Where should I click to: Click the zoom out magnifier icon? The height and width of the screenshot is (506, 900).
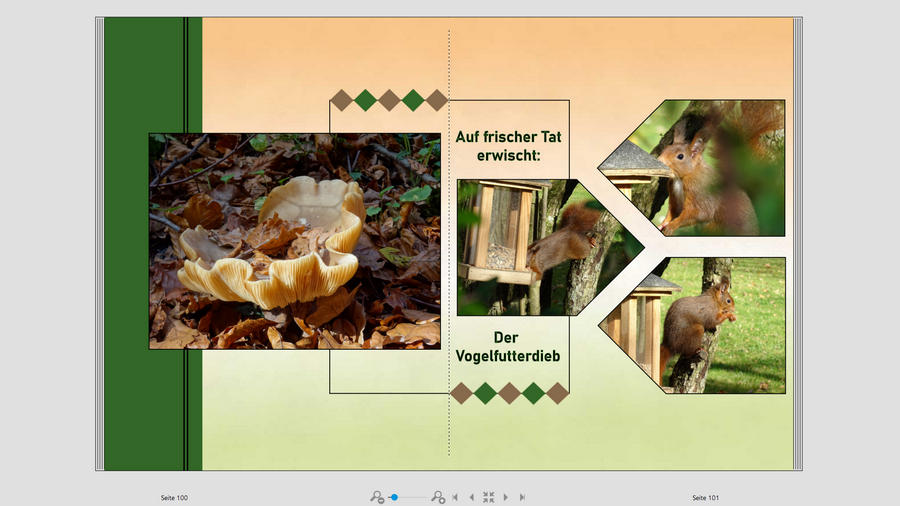click(377, 497)
